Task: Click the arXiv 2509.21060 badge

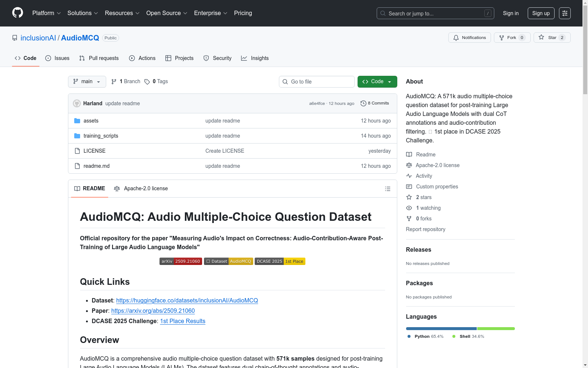Action: click(181, 261)
